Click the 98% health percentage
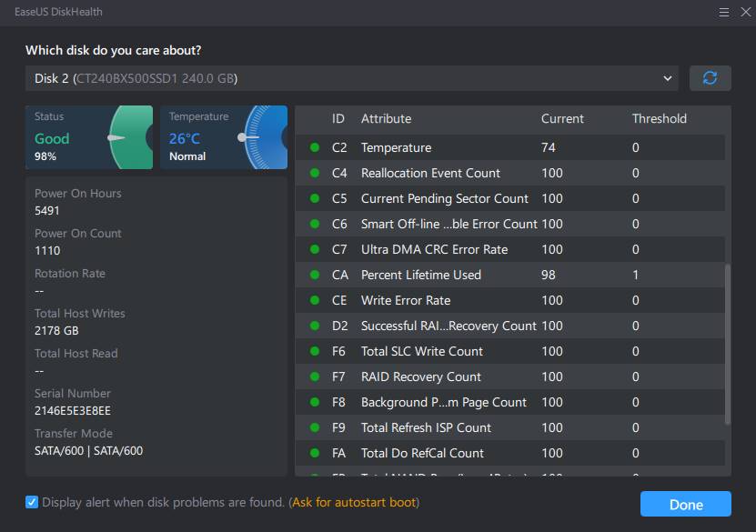The width and height of the screenshot is (756, 532). [x=45, y=156]
